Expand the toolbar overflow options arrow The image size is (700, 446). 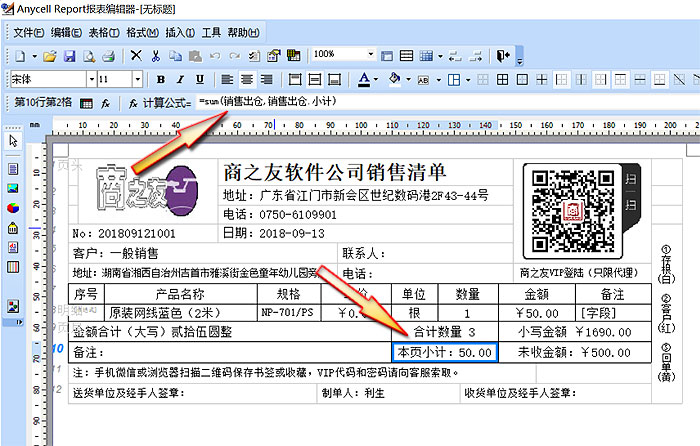519,61
